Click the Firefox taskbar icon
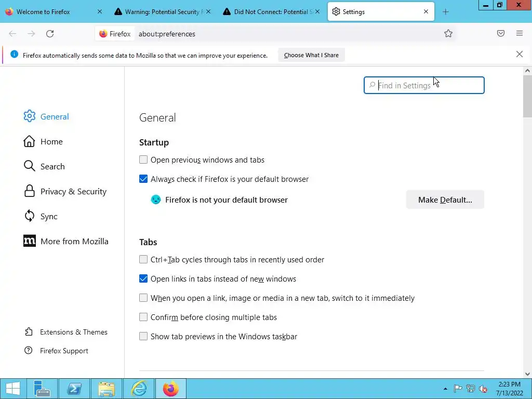 170,389
